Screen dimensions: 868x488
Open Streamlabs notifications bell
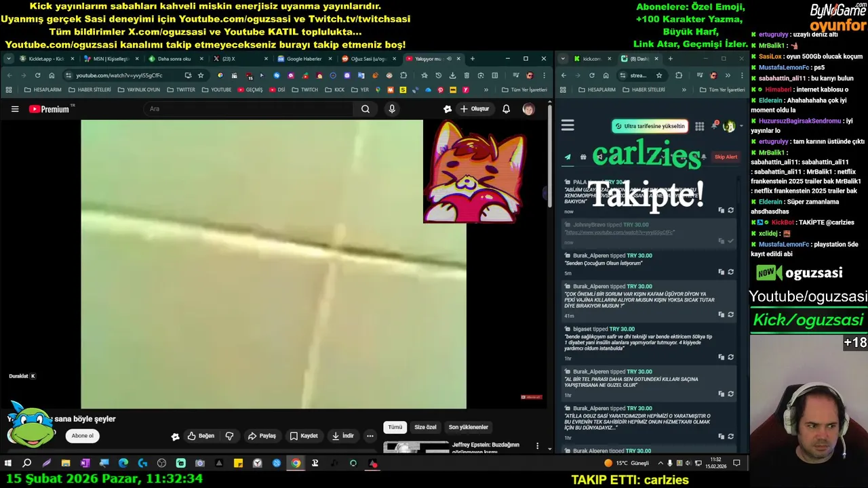point(714,125)
